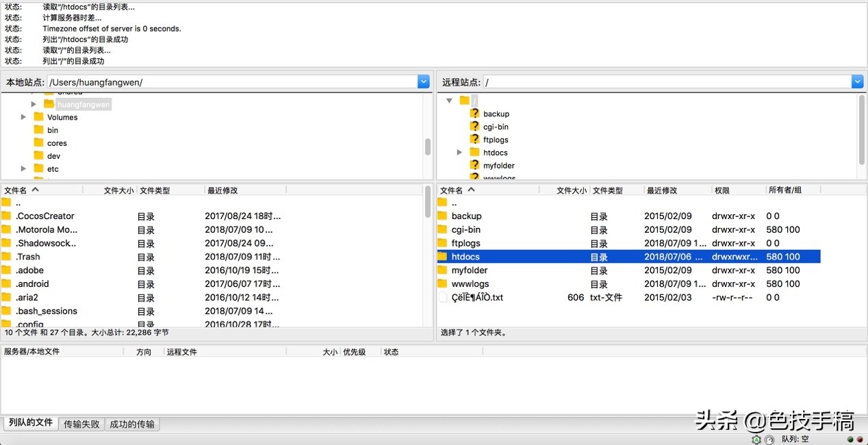Click .CocosCreator folder icon in local list
The height and width of the screenshot is (445, 868).
click(6, 216)
